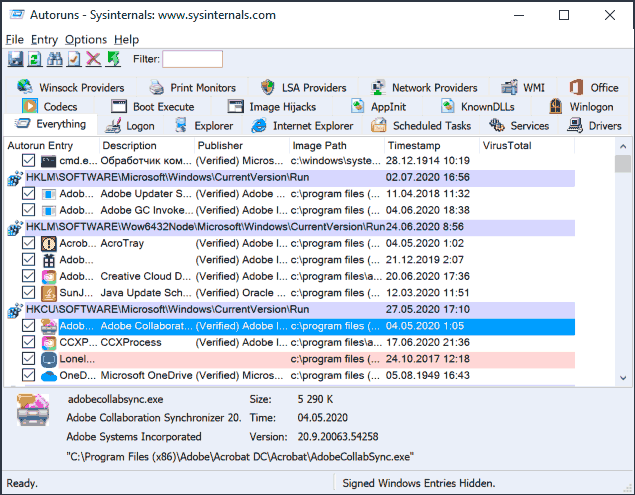The width and height of the screenshot is (635, 495).
Task: Switch to the Winsock Providers tab
Action: 71,87
